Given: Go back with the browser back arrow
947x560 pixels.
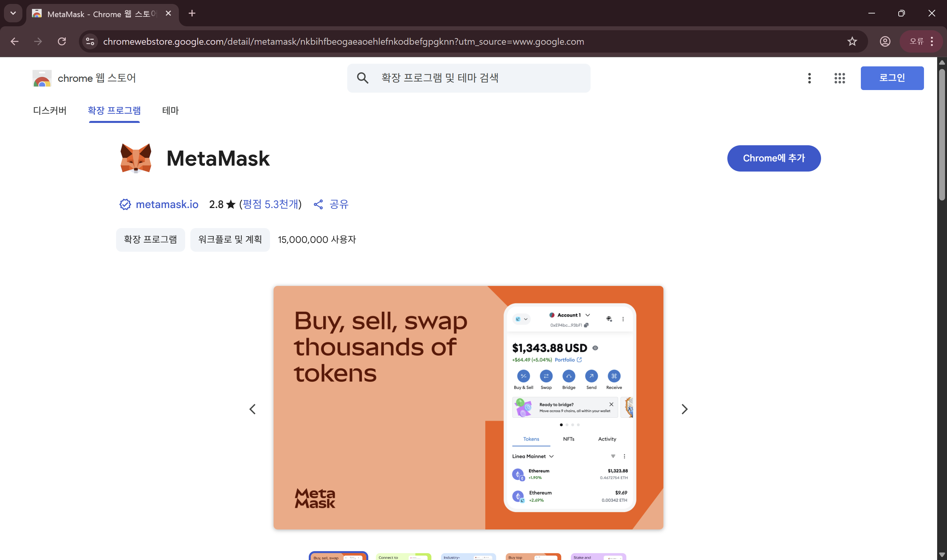Looking at the screenshot, I should pos(15,41).
